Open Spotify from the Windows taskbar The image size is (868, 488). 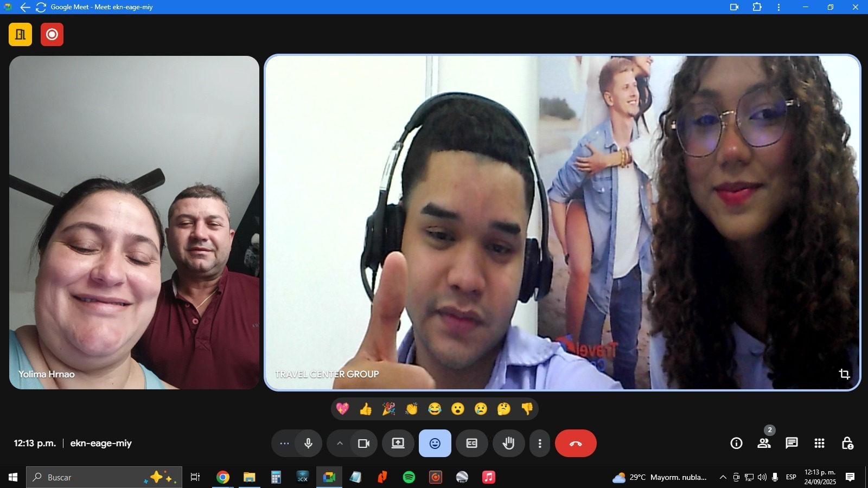(x=409, y=477)
